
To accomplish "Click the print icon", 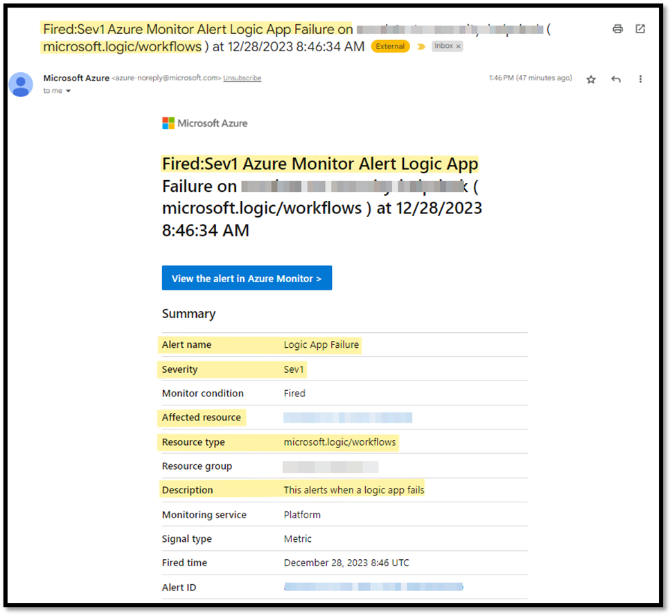I will pyautogui.click(x=617, y=28).
